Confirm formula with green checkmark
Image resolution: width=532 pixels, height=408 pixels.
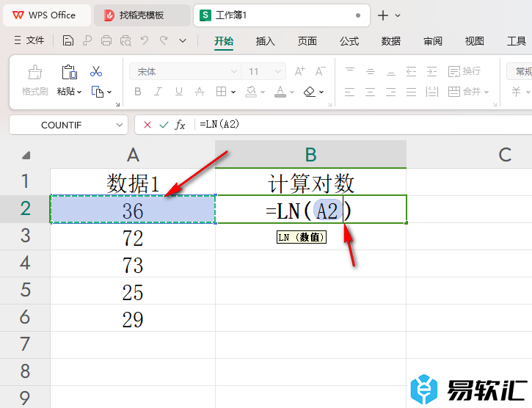164,125
